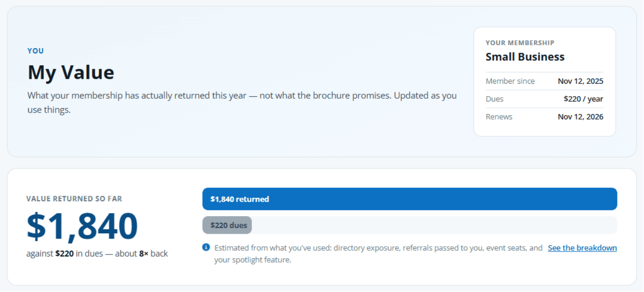Click the YOU section label
The image size is (644, 292).
(x=36, y=51)
